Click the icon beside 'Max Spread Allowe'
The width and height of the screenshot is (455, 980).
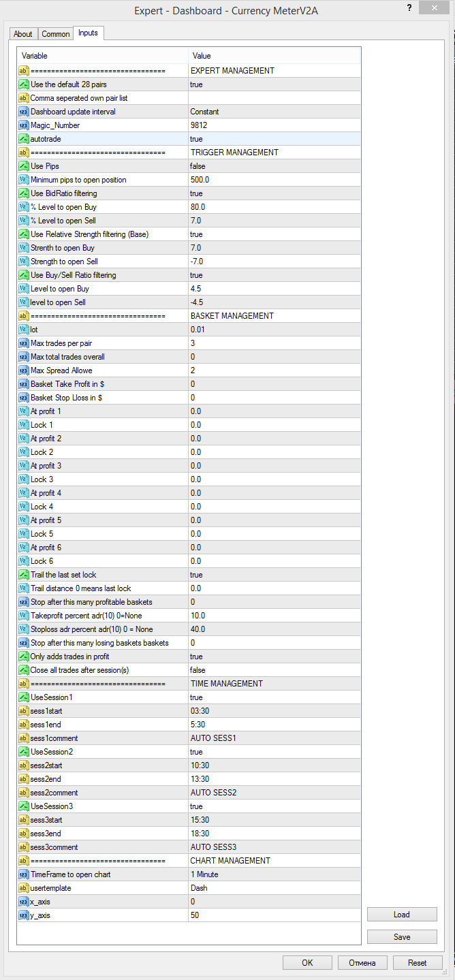[23, 370]
